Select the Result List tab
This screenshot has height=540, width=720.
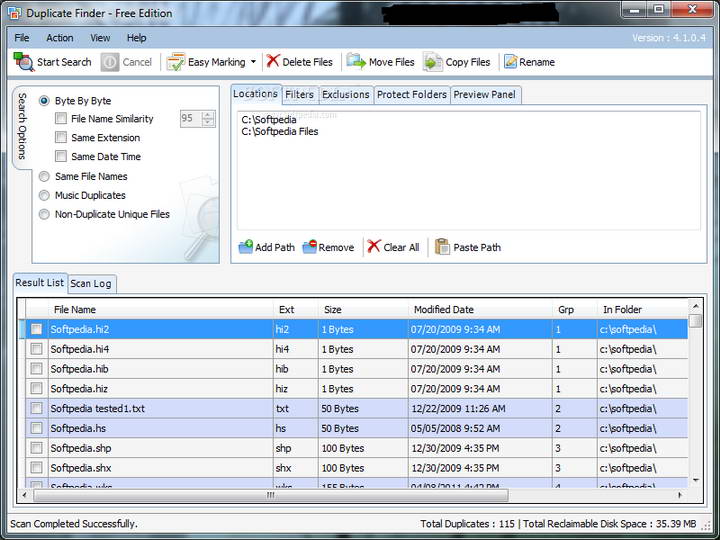[x=39, y=282]
